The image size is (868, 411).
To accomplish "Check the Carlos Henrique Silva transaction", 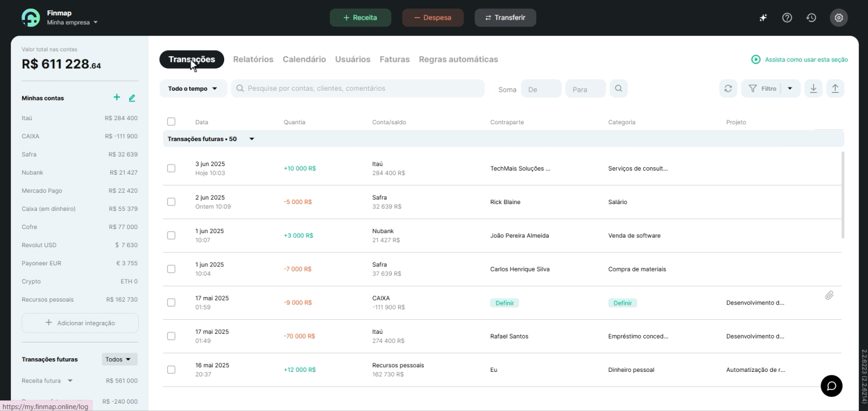I will [x=171, y=269].
